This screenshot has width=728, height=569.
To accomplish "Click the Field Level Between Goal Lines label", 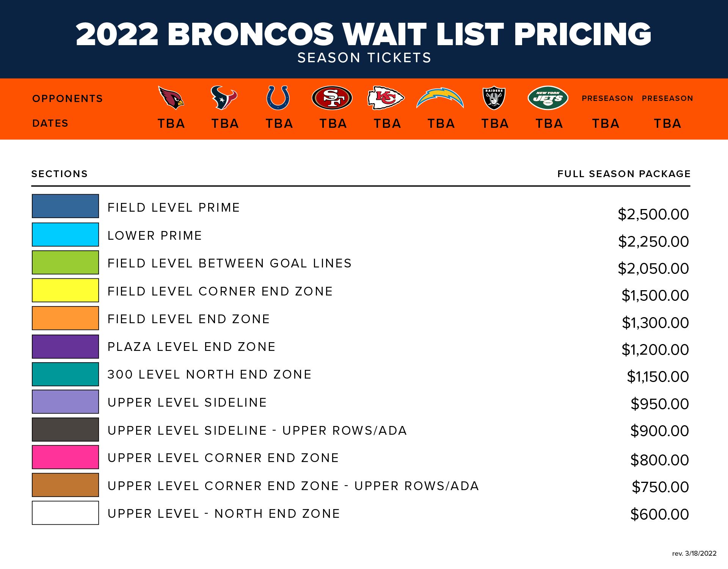I will click(229, 263).
